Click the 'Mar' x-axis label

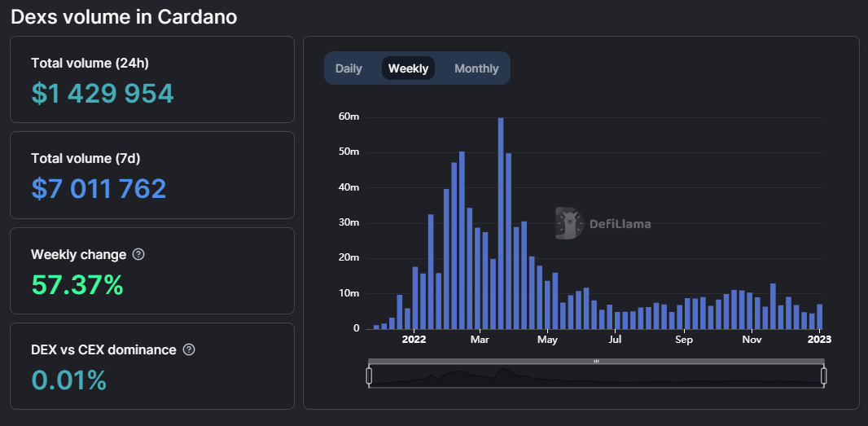pos(480,340)
